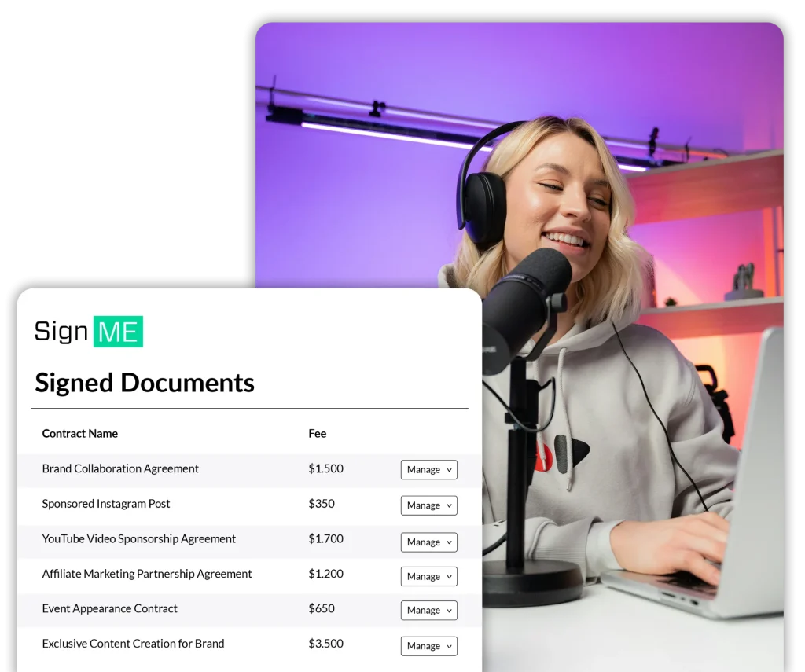Open Affiliate Marketing Partnership Agreement entry
This screenshot has width=805, height=672.
pos(147,574)
